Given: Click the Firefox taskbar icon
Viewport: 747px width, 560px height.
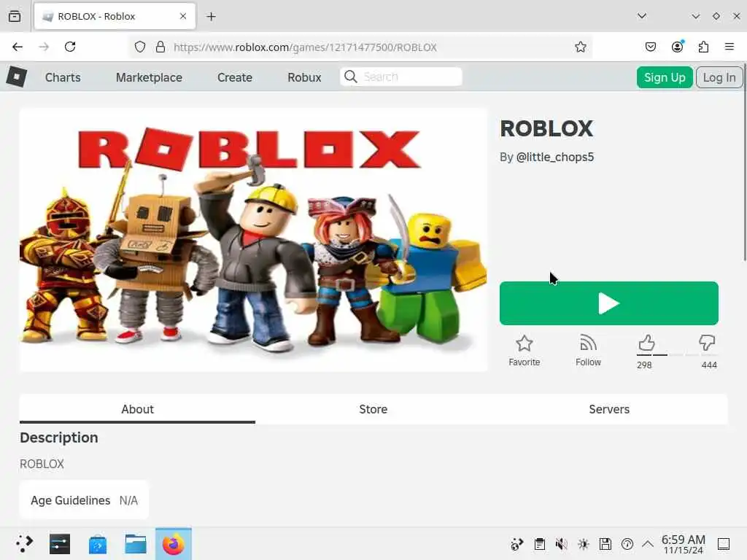Looking at the screenshot, I should pos(174,544).
